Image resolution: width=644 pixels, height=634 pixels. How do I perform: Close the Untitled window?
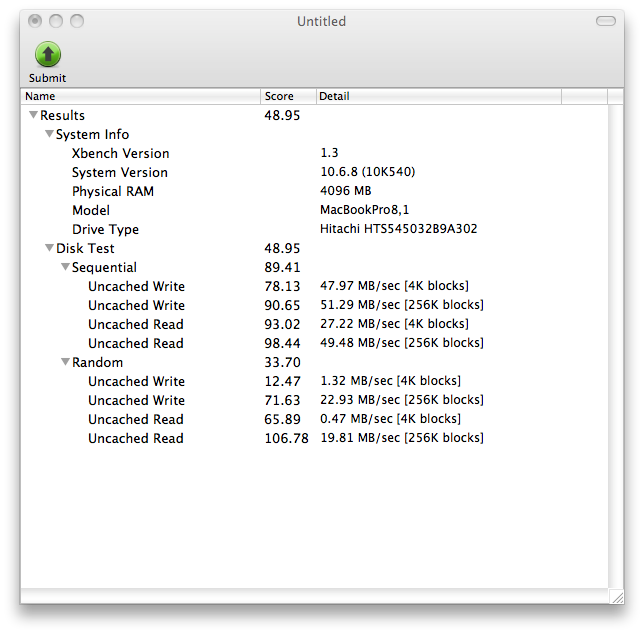35,21
